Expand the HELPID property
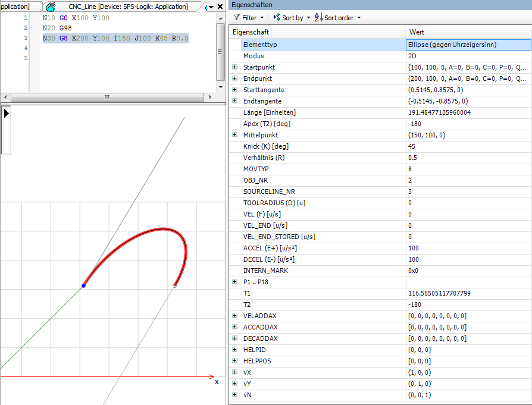This screenshot has width=532, height=405. (235, 350)
